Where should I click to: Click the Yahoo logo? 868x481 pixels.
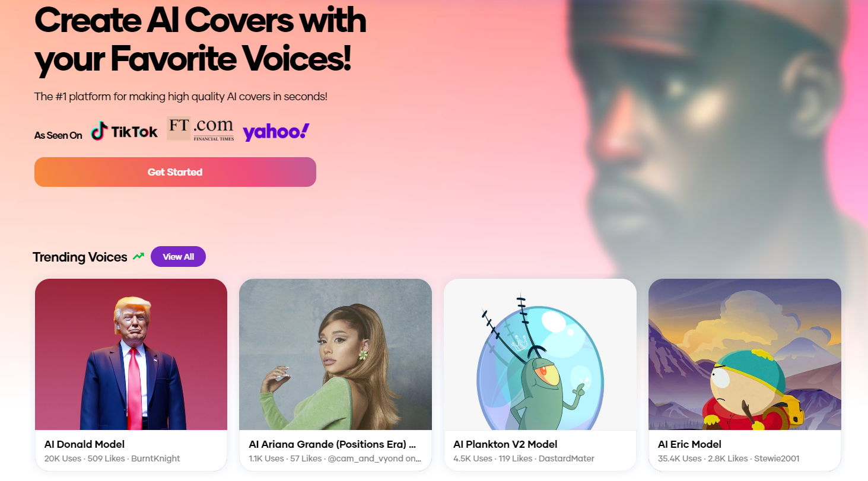[275, 131]
